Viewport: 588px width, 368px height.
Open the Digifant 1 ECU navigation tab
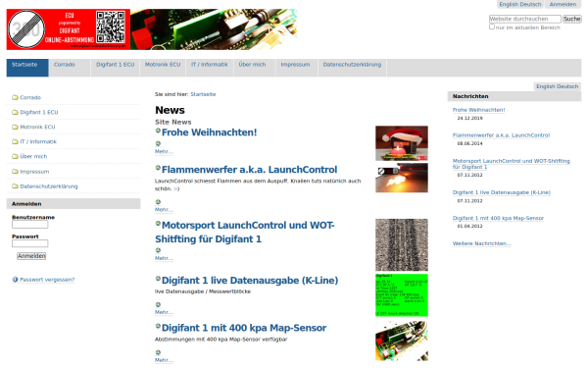[x=115, y=68]
